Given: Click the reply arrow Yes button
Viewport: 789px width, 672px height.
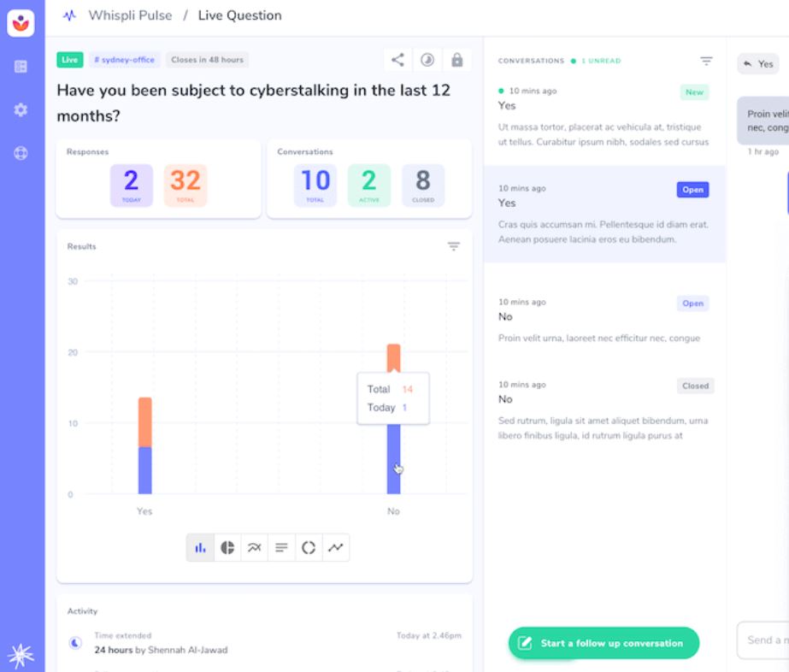Looking at the screenshot, I should click(758, 64).
